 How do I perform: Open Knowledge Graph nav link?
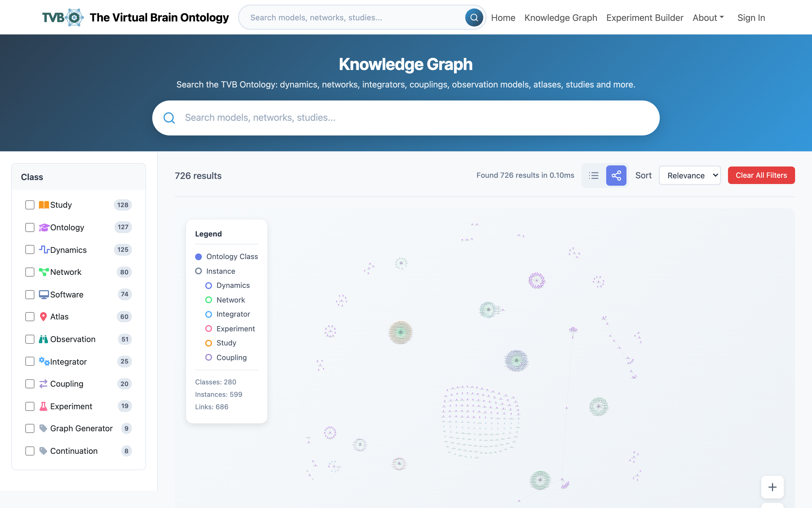(561, 17)
